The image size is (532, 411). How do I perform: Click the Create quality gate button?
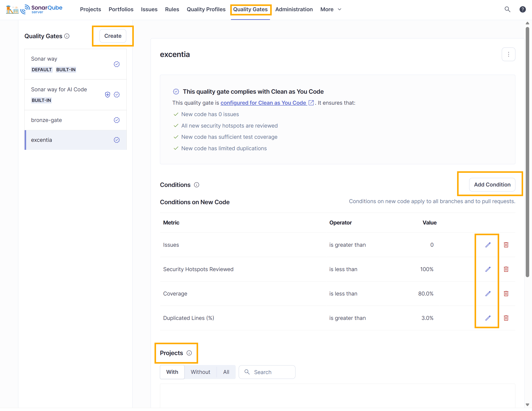click(113, 36)
